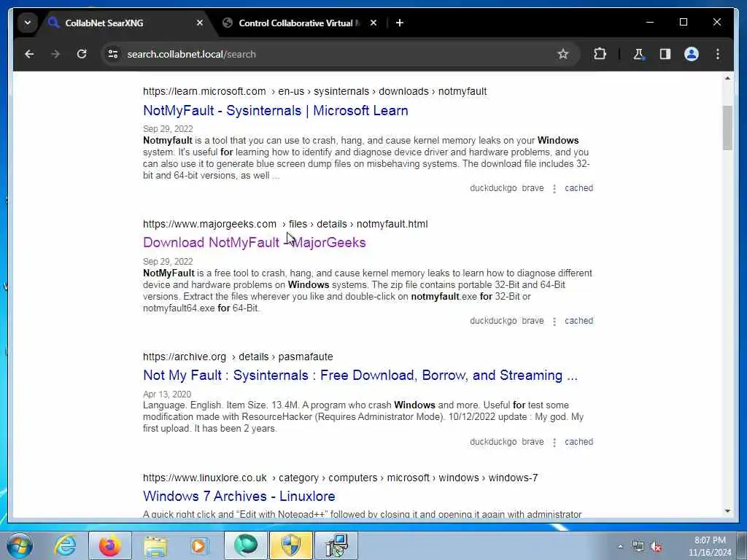Open the Extensions puzzle icon
This screenshot has width=747, height=560.
click(x=600, y=54)
